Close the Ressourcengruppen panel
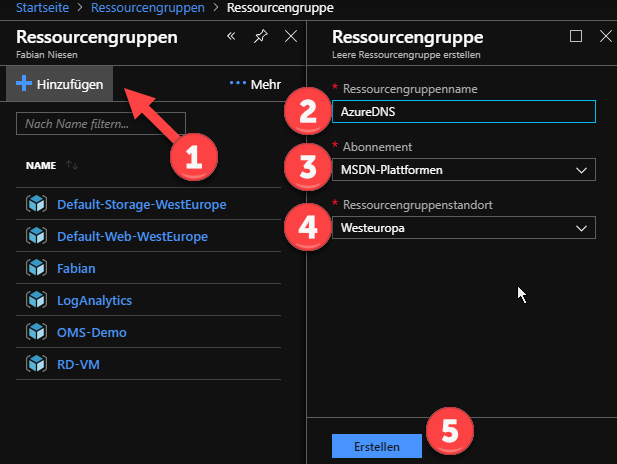The image size is (617, 464). [291, 36]
